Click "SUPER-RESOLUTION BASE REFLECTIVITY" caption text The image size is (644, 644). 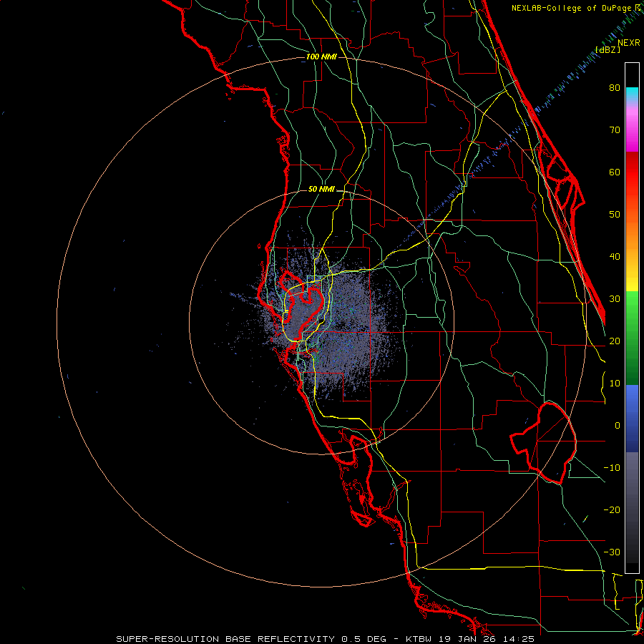tap(225, 639)
